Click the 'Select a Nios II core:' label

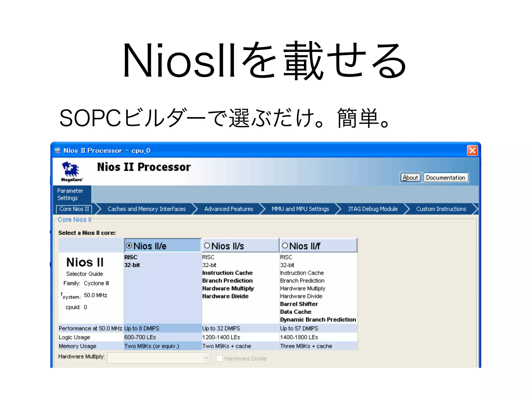tap(87, 233)
